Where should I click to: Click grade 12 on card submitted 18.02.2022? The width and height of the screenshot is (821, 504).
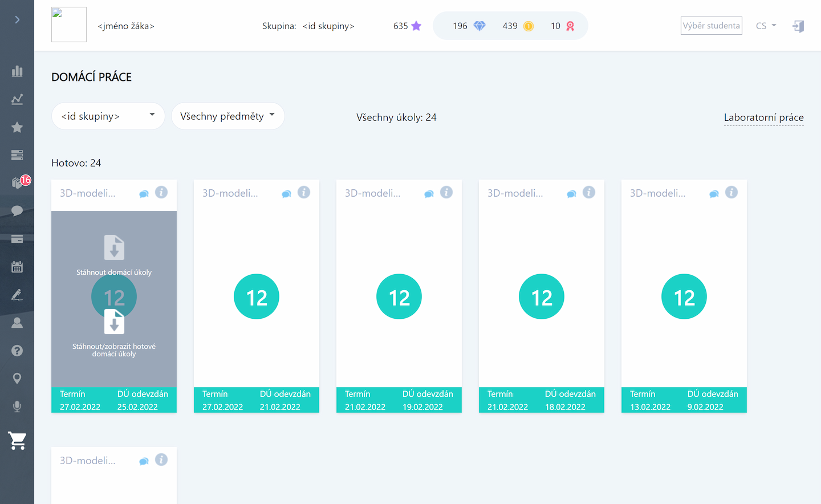click(542, 296)
